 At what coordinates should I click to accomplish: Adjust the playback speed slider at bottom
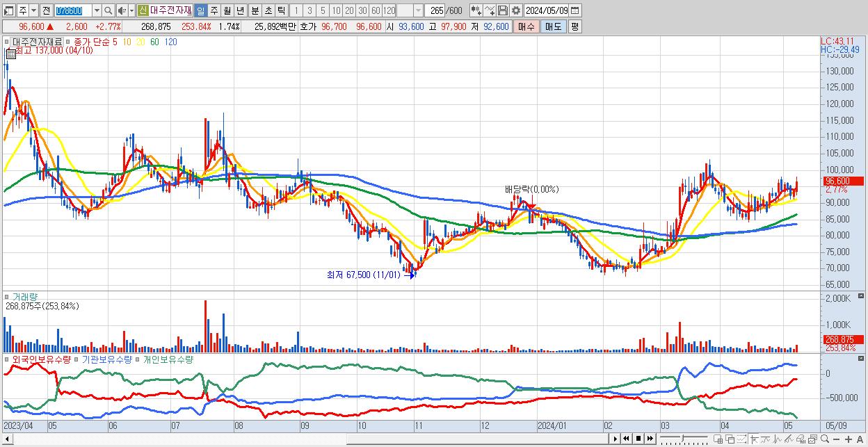click(x=684, y=439)
